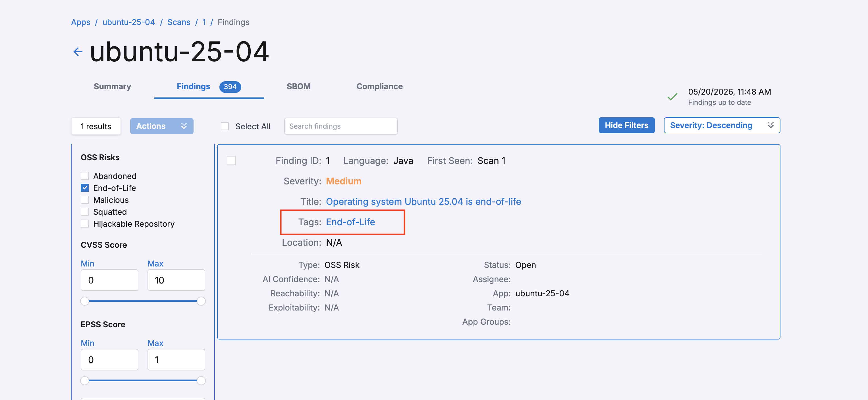This screenshot has height=400, width=868.
Task: Click the Hide Filters button
Action: (626, 125)
